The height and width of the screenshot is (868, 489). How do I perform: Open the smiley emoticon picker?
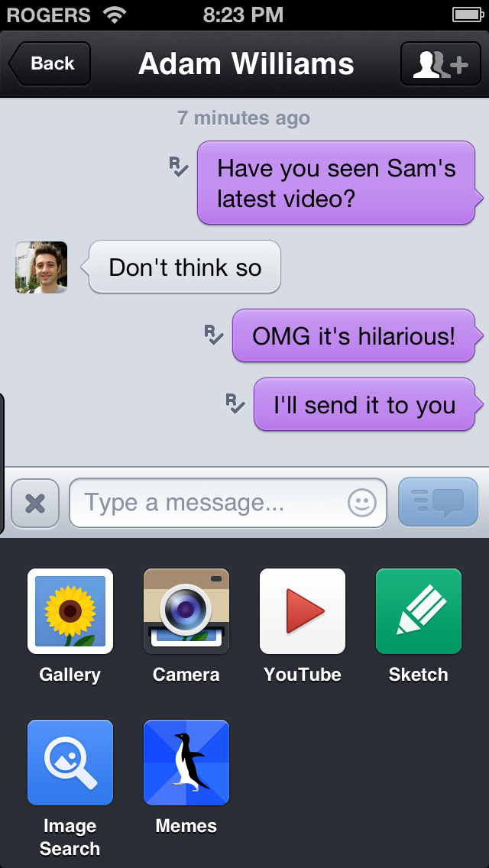point(362,503)
